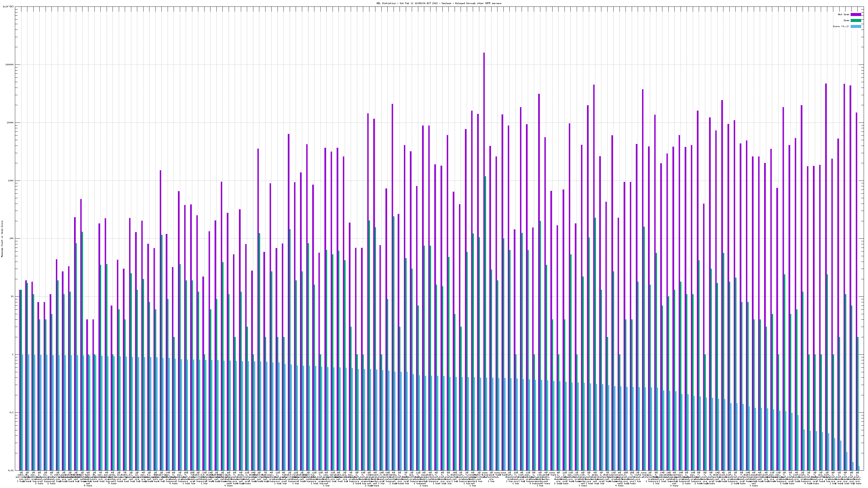The image size is (868, 488).
Task: Click the "Not Spam" legend label
Action: pyautogui.click(x=844, y=14)
